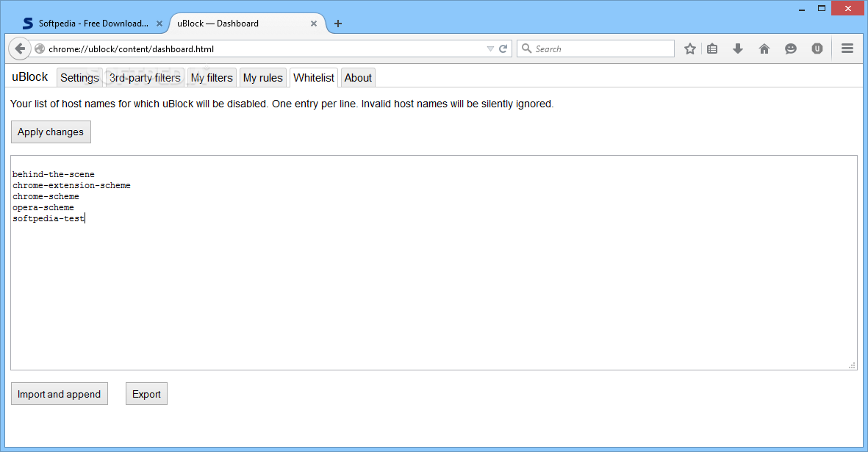This screenshot has width=868, height=452.
Task: Click the Softpedia tab favicon
Action: pyautogui.click(x=28, y=24)
